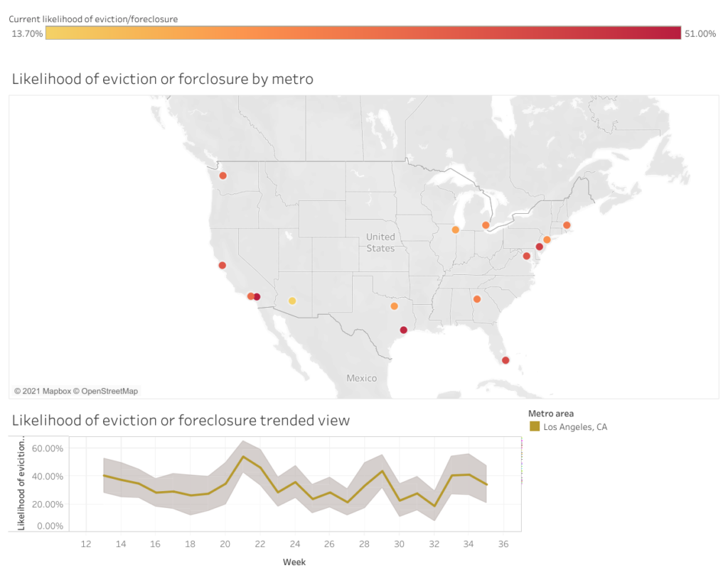Click week '36' on the x-axis

(x=504, y=544)
